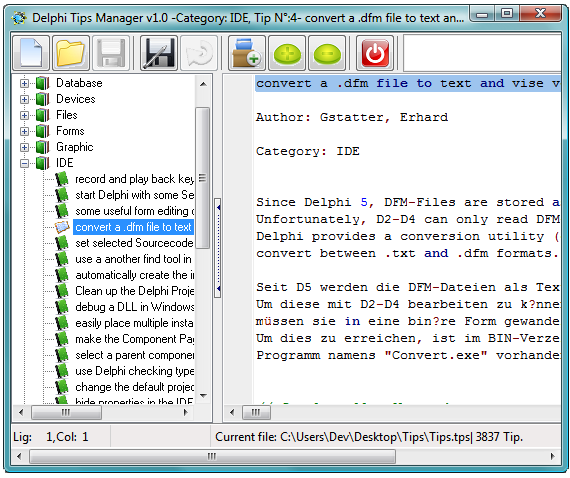The height and width of the screenshot is (478, 570).
Task: Expand the Files category node
Action: click(24, 115)
